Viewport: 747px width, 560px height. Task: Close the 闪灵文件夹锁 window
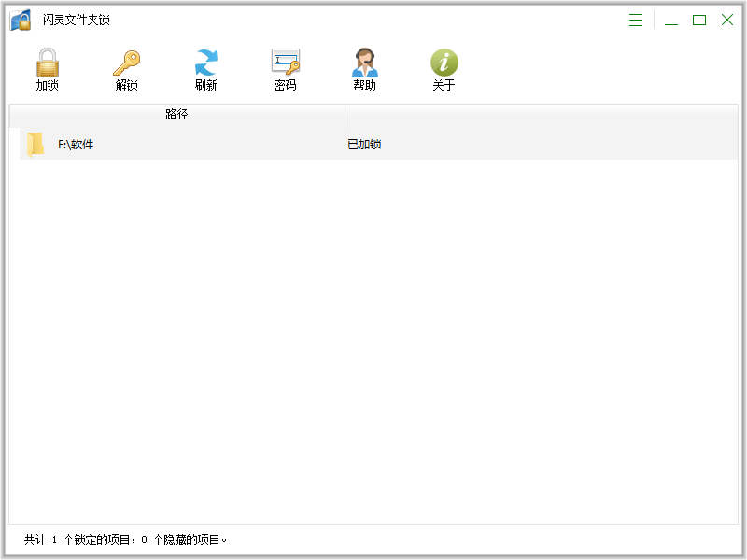(x=726, y=21)
